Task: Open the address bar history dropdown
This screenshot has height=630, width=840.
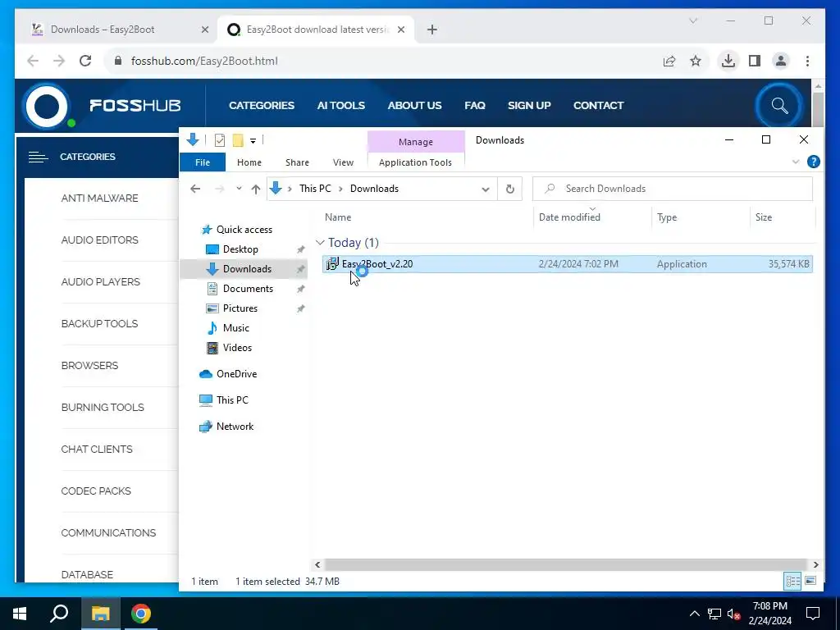Action: (x=486, y=189)
